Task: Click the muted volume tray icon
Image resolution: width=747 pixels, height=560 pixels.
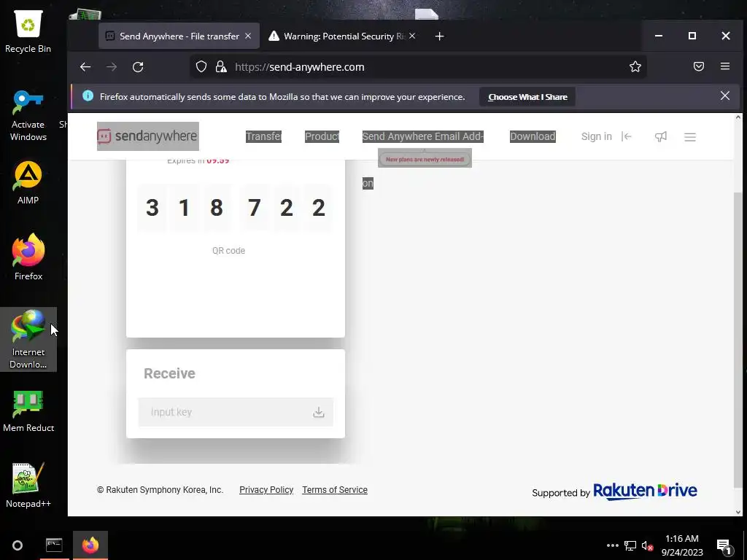Action: point(647,545)
